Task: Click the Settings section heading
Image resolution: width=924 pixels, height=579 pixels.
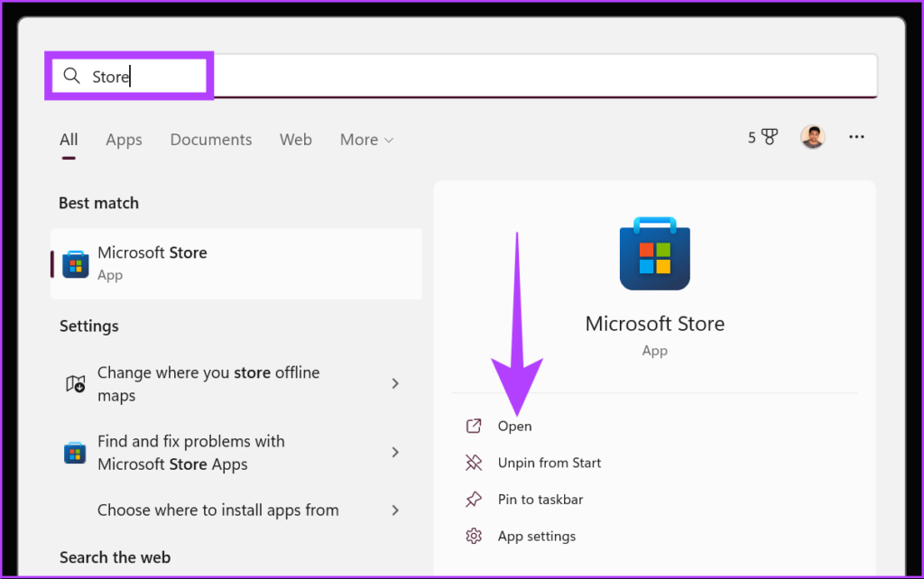Action: click(x=89, y=326)
